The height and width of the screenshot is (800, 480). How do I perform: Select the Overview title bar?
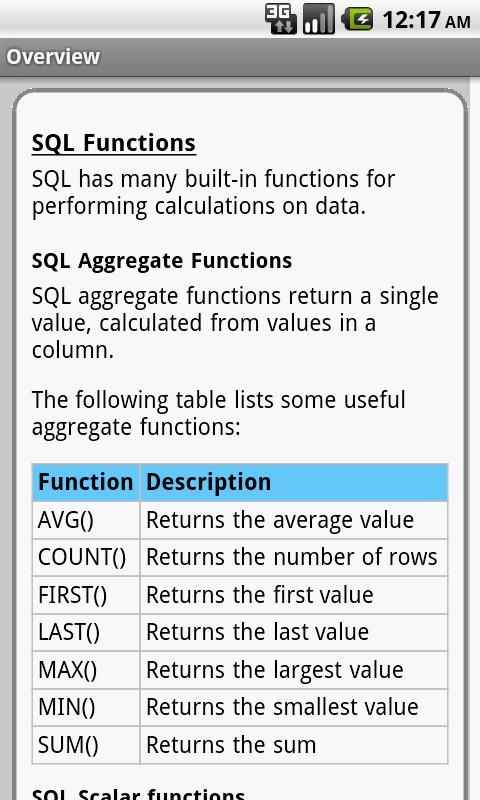point(240,57)
